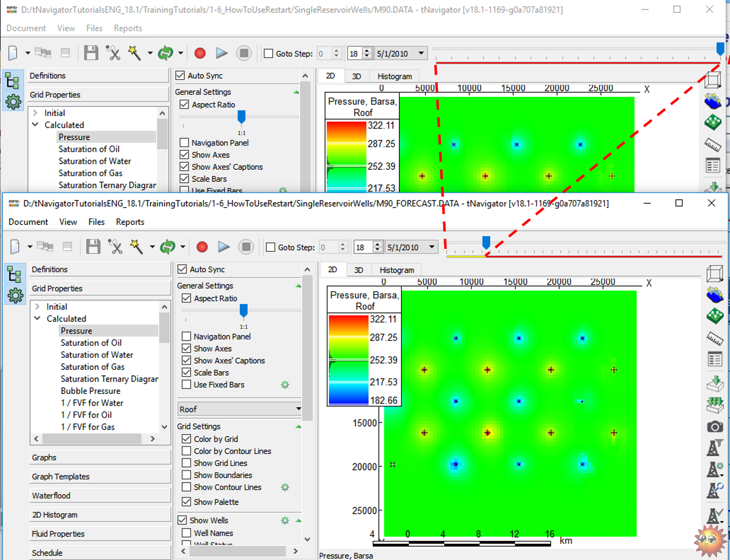Viewport: 730px width, 560px height.
Task: Click the blue surface map icon in M90_FORECAST right toolbar
Action: [715, 295]
